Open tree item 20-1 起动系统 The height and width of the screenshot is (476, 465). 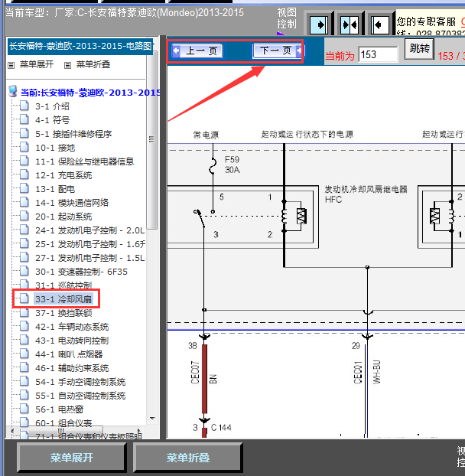pos(63,217)
